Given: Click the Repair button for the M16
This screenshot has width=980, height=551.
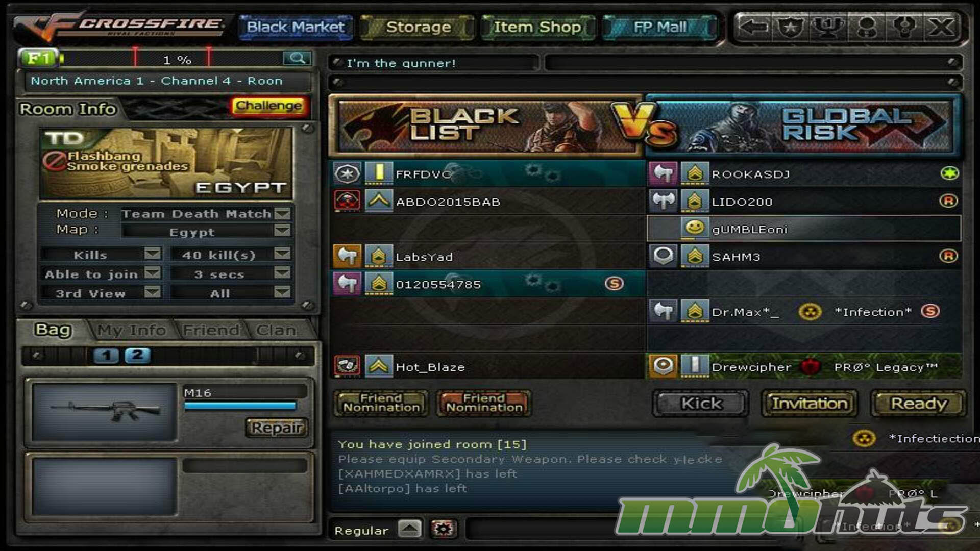Looking at the screenshot, I should 277,428.
